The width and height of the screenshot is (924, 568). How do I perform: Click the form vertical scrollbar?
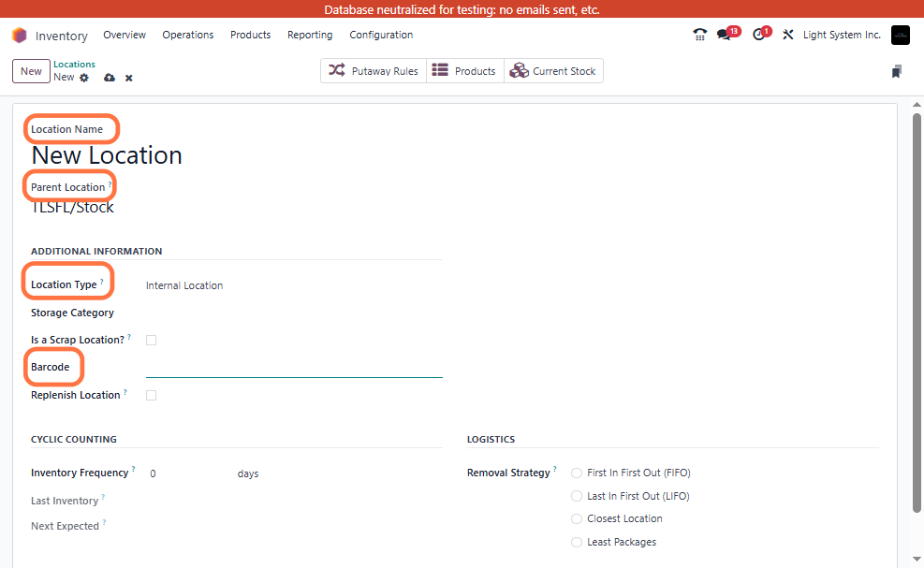click(917, 313)
